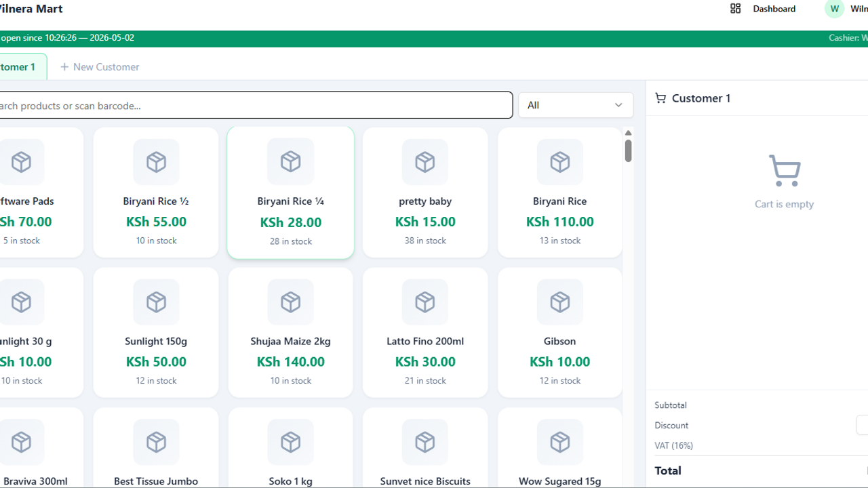The width and height of the screenshot is (868, 488).
Task: Click the 38 in stock label
Action: click(425, 241)
